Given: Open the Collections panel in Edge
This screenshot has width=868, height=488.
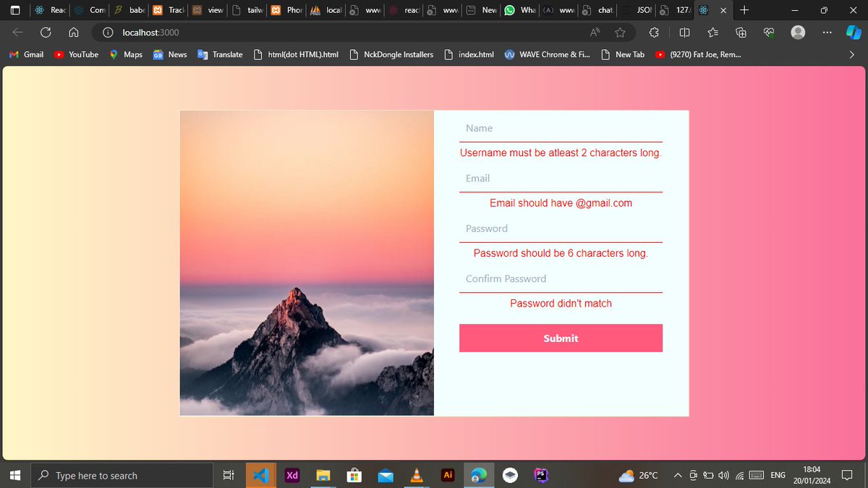Looking at the screenshot, I should [740, 32].
